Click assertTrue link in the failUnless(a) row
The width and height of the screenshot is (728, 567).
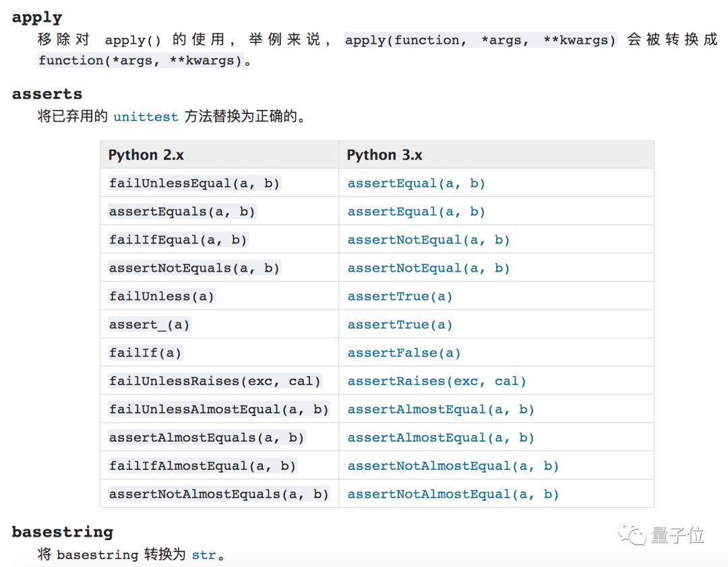400,297
